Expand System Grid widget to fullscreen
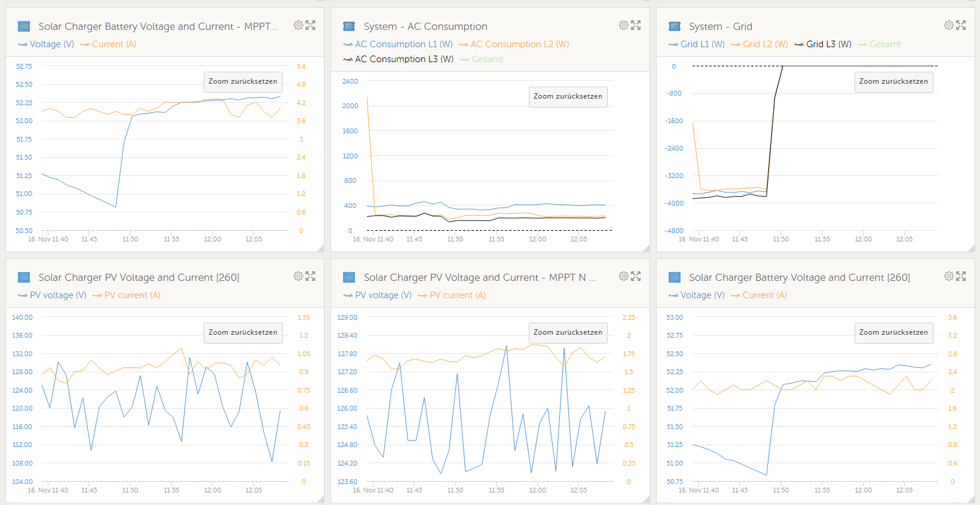 point(961,25)
